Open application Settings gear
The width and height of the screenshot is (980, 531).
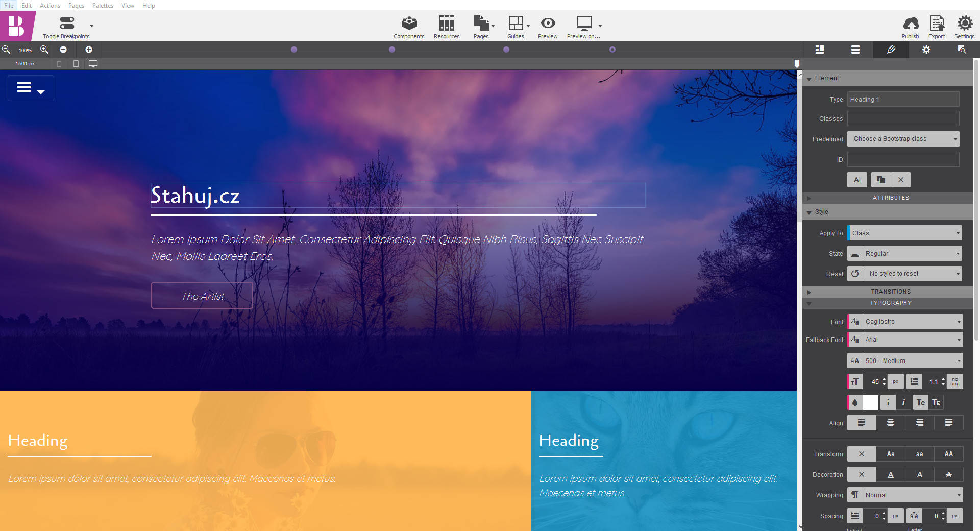pos(964,27)
